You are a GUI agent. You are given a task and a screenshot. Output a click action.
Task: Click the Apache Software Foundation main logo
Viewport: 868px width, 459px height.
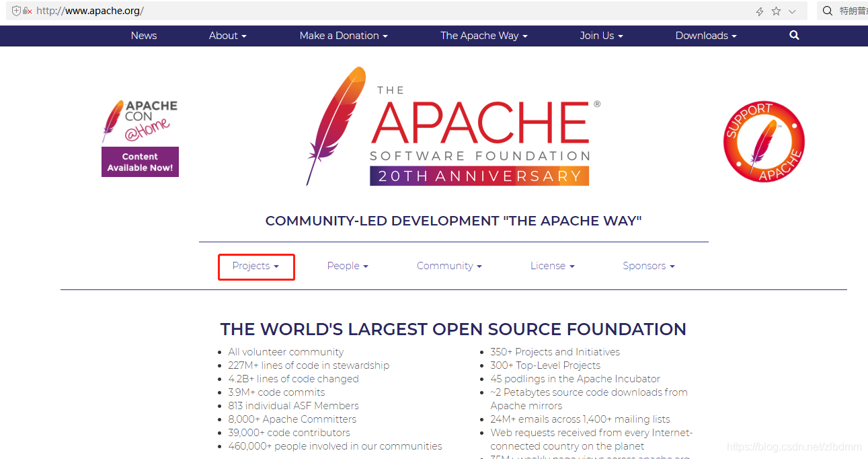[x=454, y=126]
